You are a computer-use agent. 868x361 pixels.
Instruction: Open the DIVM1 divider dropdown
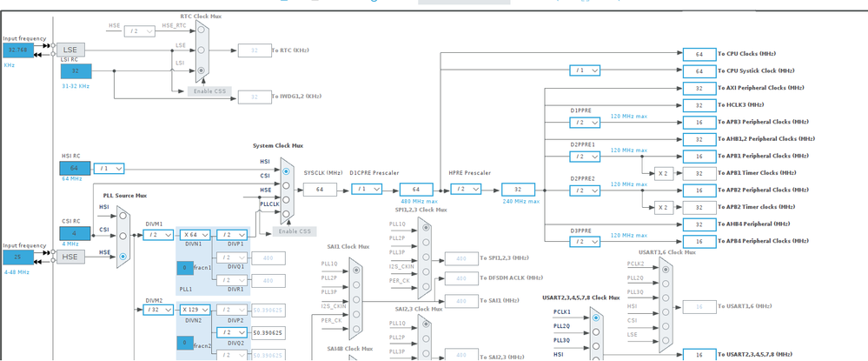click(x=158, y=235)
